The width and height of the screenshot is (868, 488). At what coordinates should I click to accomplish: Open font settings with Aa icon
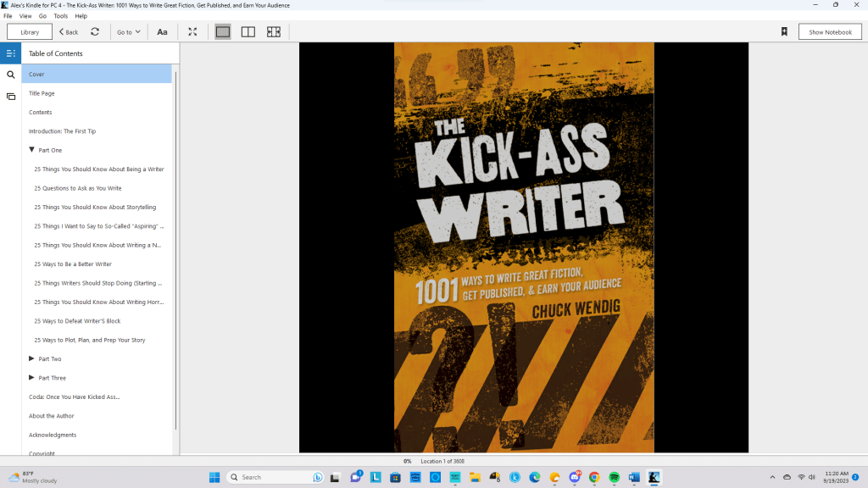[x=162, y=32]
